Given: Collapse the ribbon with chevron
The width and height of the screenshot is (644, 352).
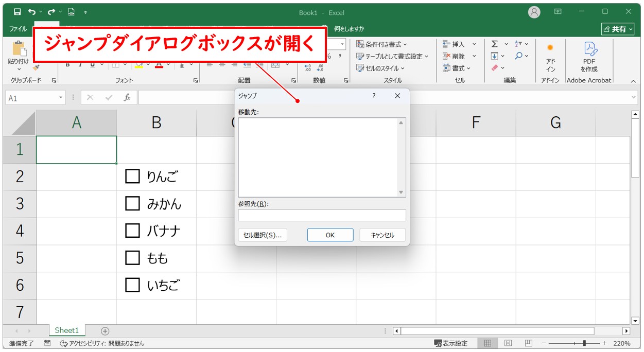Looking at the screenshot, I should pyautogui.click(x=634, y=81).
